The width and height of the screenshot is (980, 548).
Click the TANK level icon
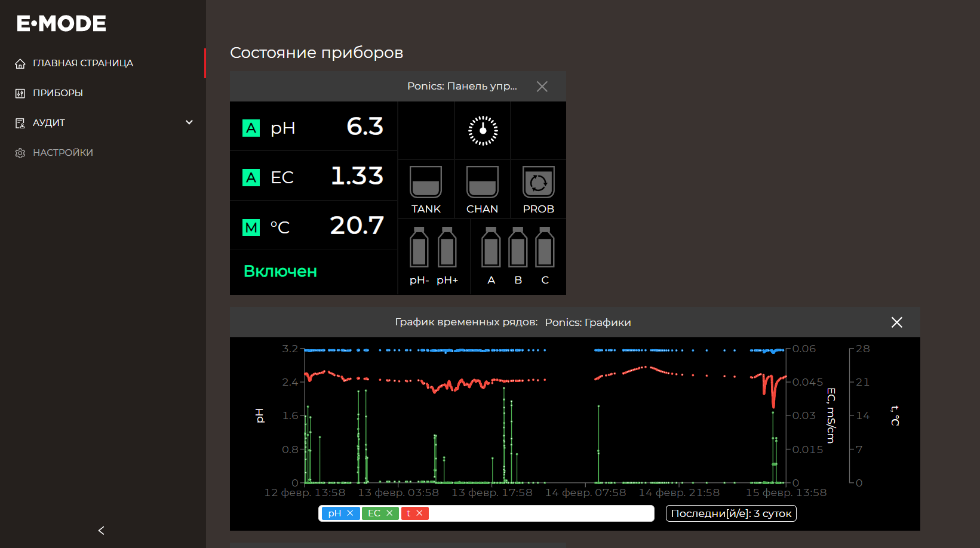point(426,183)
